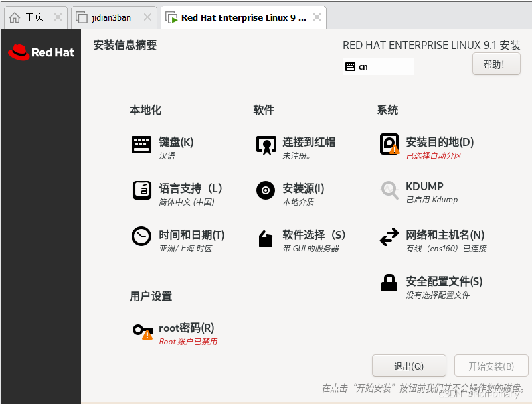Click the 已启用 Kdump status text

tap(432, 200)
